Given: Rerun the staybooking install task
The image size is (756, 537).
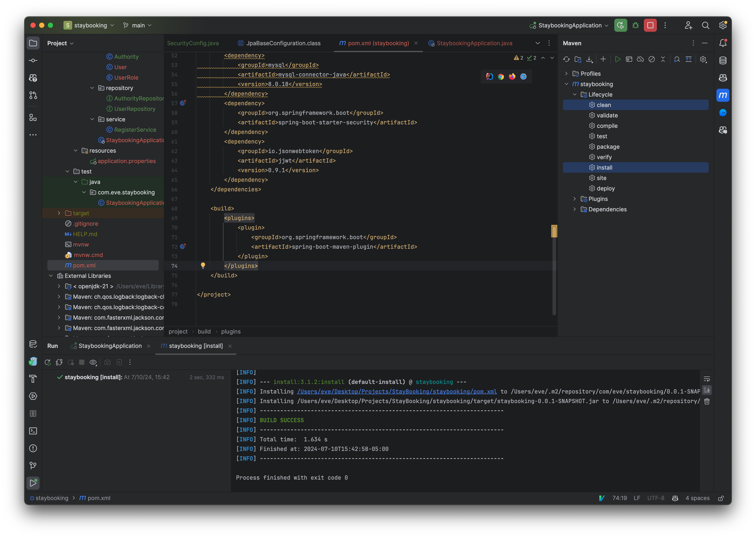Looking at the screenshot, I should coord(48,362).
